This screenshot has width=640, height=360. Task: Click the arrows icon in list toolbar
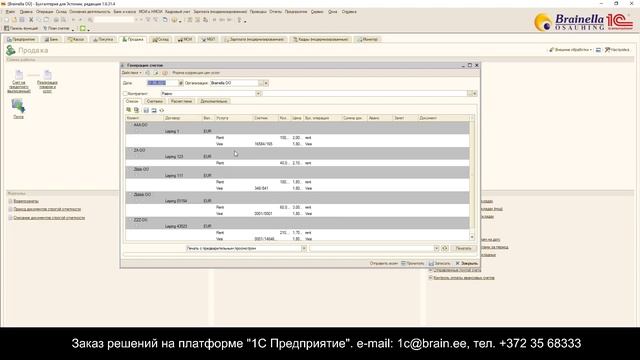[162, 110]
